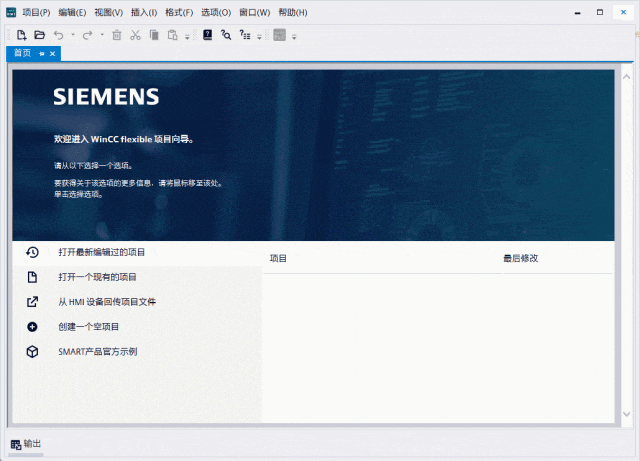This screenshot has height=461, width=640.
Task: Click the Redo arrow icon
Action: 87,35
